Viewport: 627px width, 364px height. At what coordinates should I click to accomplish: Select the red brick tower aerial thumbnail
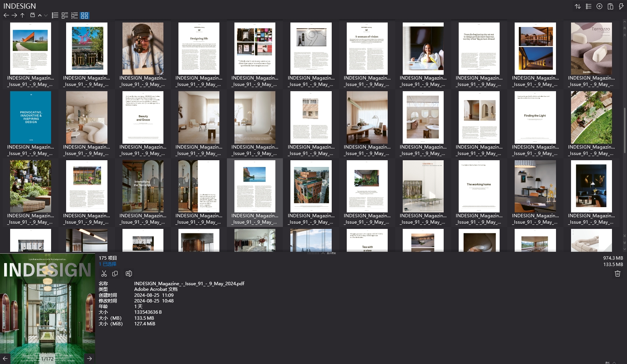[x=311, y=186]
